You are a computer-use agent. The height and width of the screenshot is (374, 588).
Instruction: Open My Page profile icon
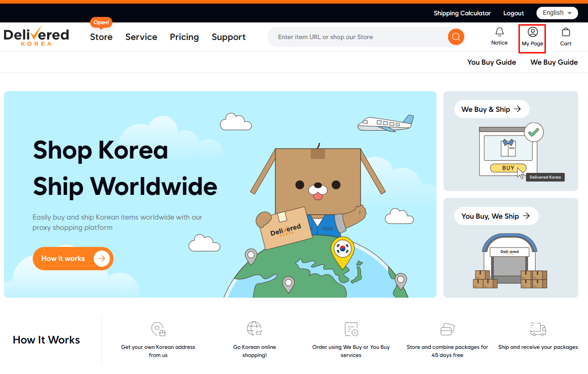click(532, 32)
